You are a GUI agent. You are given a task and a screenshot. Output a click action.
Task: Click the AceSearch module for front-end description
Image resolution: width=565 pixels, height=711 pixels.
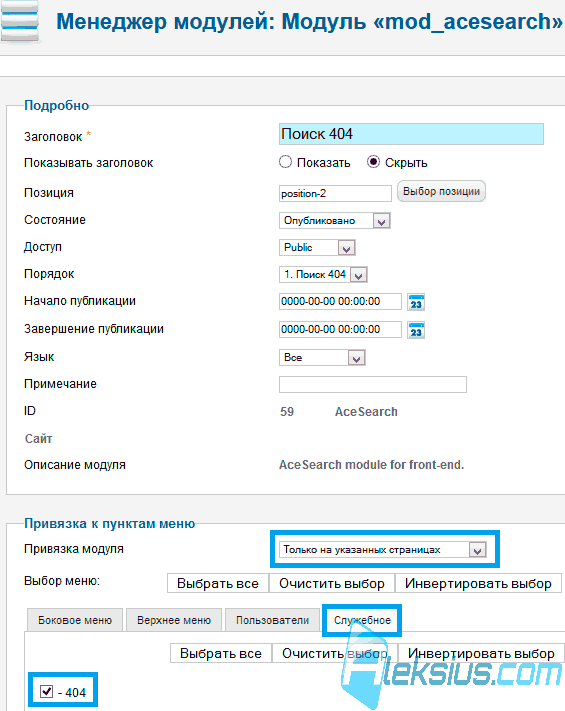click(x=371, y=465)
